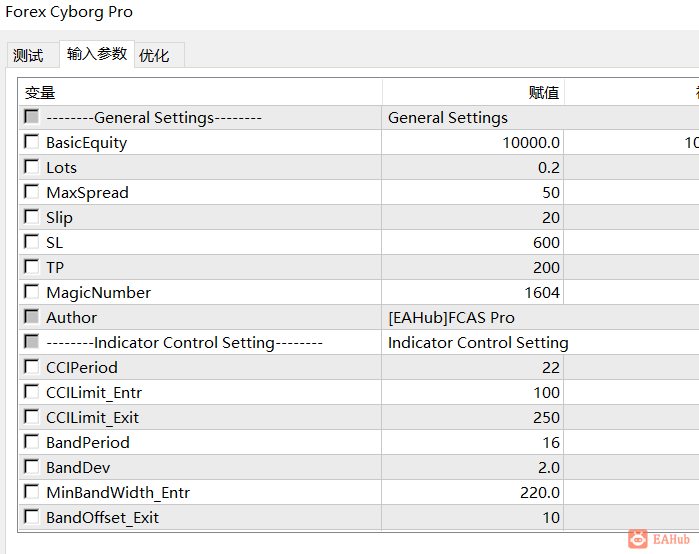Click the EAHub logo icon
699x554 pixels.
(x=638, y=539)
